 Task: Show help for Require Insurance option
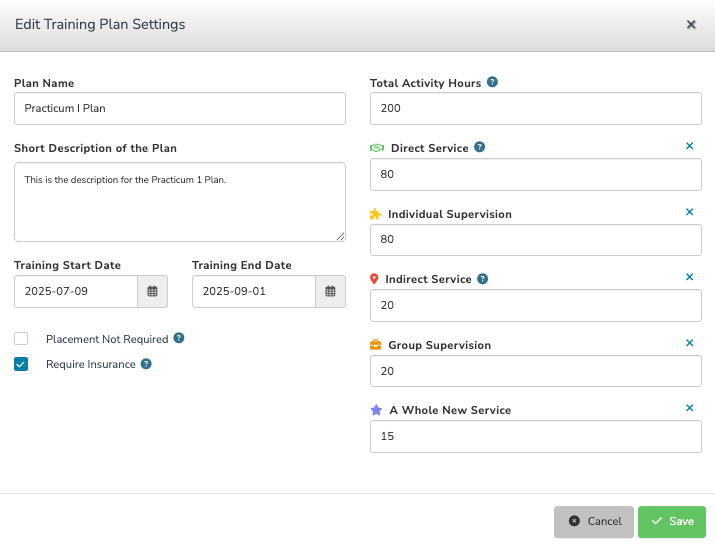(146, 364)
